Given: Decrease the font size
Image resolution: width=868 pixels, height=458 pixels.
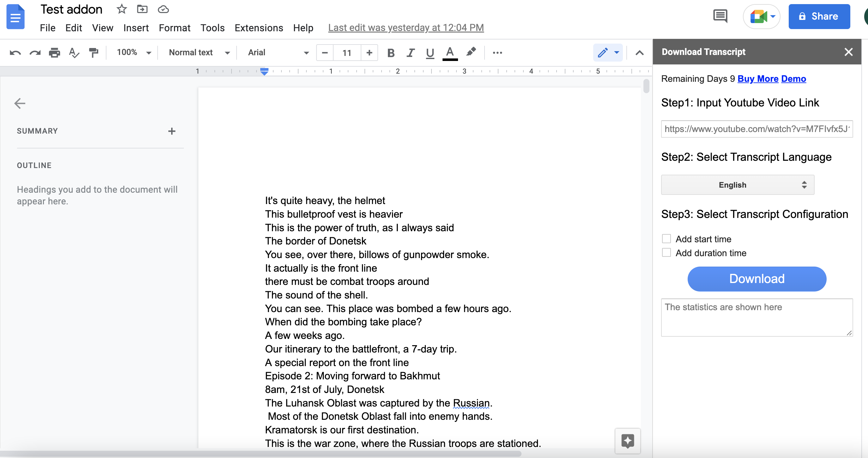Looking at the screenshot, I should coord(325,52).
